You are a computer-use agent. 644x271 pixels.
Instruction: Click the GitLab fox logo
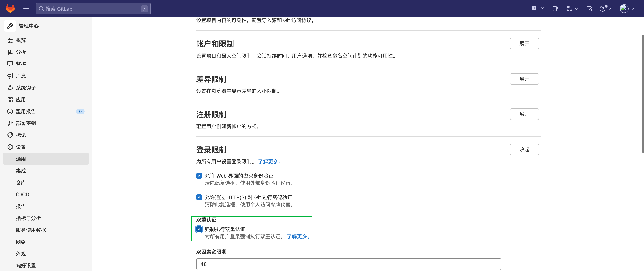coord(10,8)
